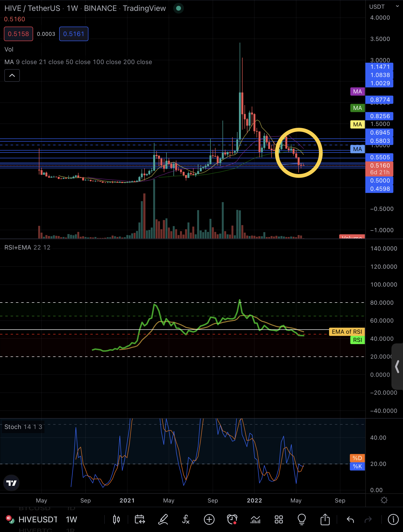Expand the right side panel handle
Viewport: 403px width, 532px height.
coord(397,367)
